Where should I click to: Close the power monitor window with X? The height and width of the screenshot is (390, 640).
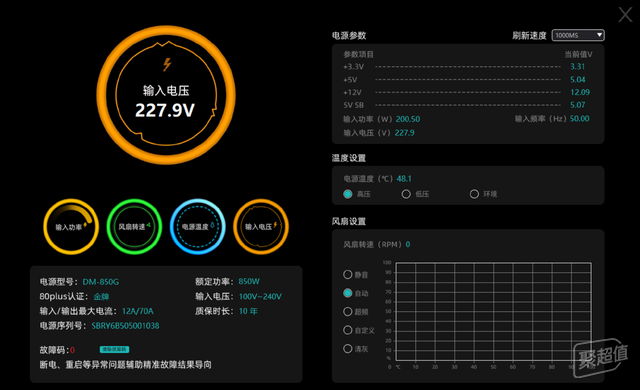pos(625,15)
